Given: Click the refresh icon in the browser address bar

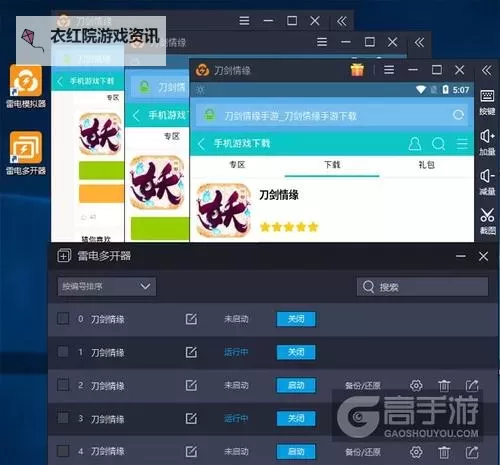Looking at the screenshot, I should pos(459,115).
